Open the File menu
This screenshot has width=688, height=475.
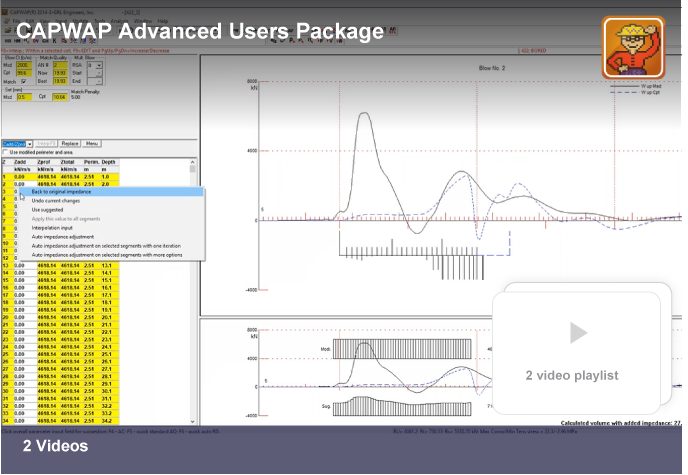[x=16, y=21]
